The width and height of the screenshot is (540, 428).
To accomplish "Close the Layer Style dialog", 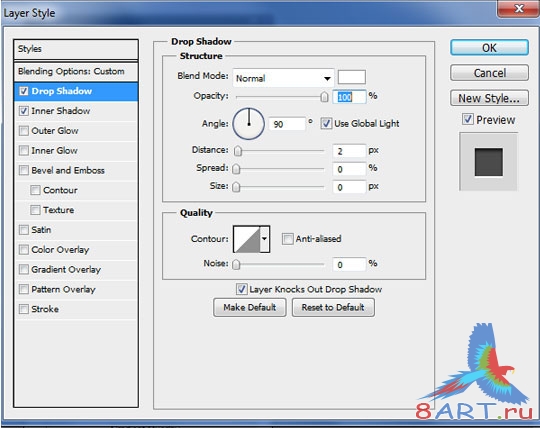I will pyautogui.click(x=518, y=8).
